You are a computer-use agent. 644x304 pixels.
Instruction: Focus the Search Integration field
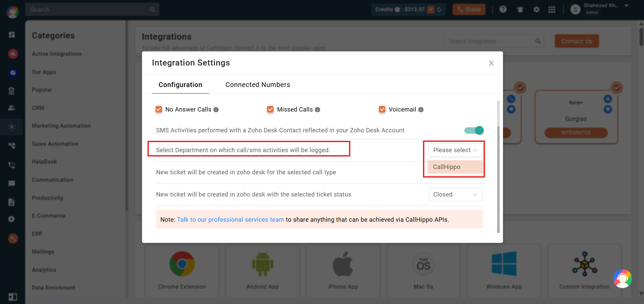coord(494,41)
